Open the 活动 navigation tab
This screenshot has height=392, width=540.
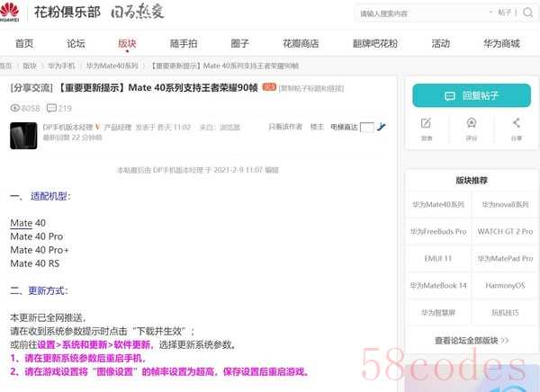coord(441,43)
